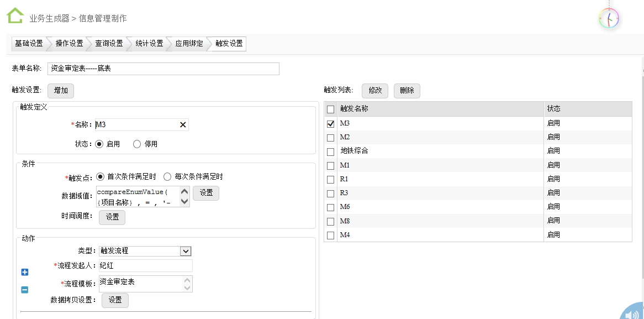Click the colorful clock icon

pos(609,19)
